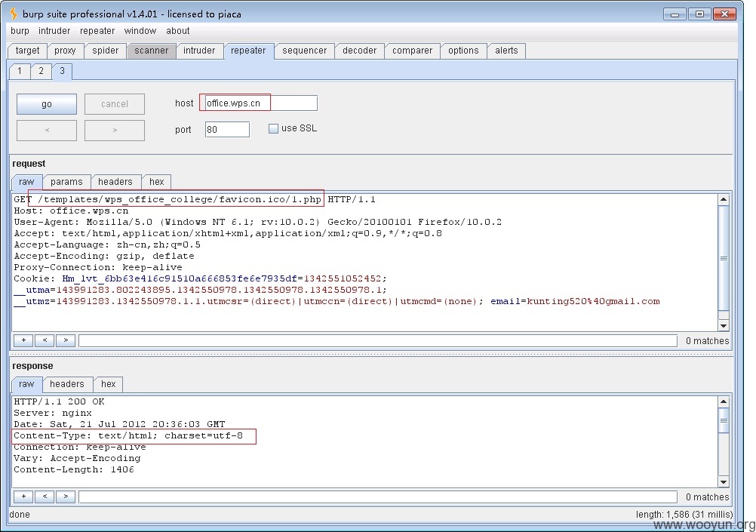Click the go button
Viewport: 756px width, 532px height.
pyautogui.click(x=46, y=104)
